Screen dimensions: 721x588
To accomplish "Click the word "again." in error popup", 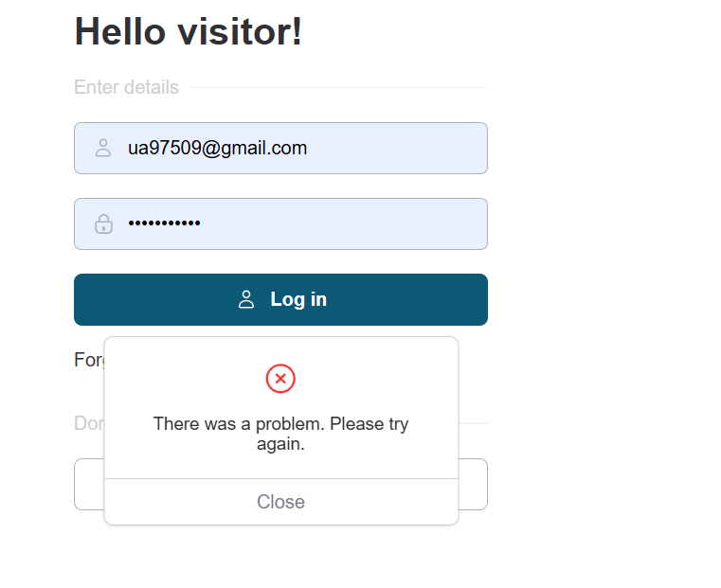I will tap(280, 444).
